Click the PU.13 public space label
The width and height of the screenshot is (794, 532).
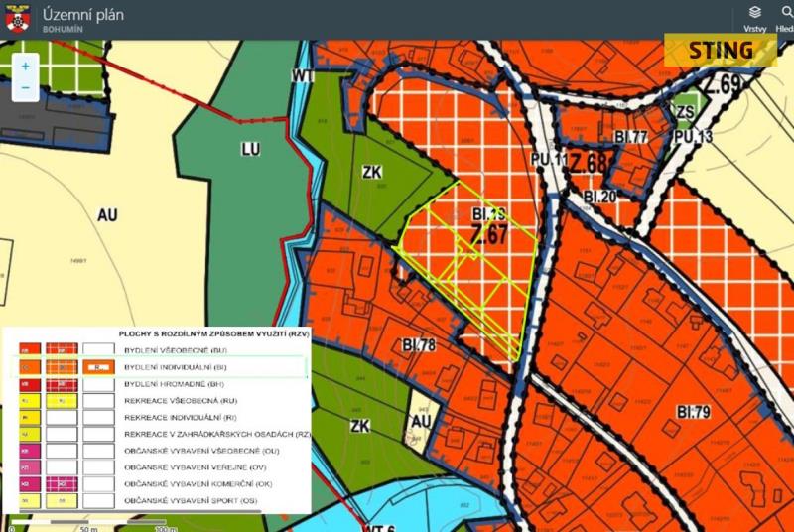click(x=693, y=137)
